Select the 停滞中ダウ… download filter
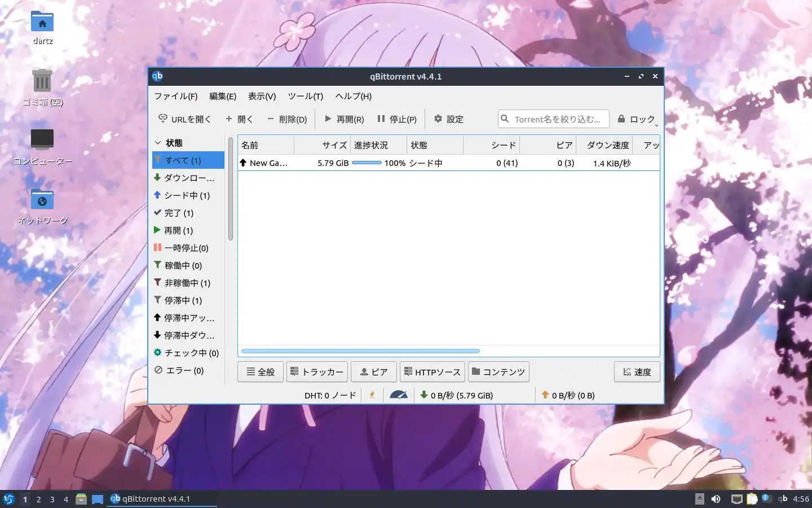This screenshot has width=812, height=508. [188, 335]
